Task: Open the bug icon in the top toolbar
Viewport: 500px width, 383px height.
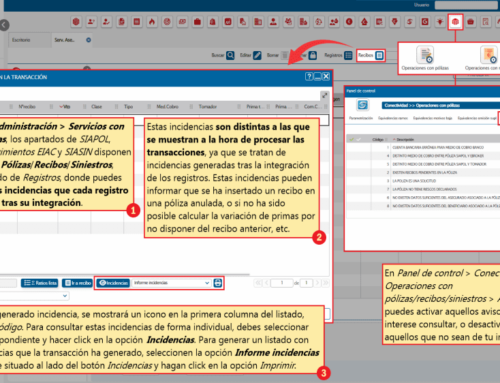Action: point(440,22)
